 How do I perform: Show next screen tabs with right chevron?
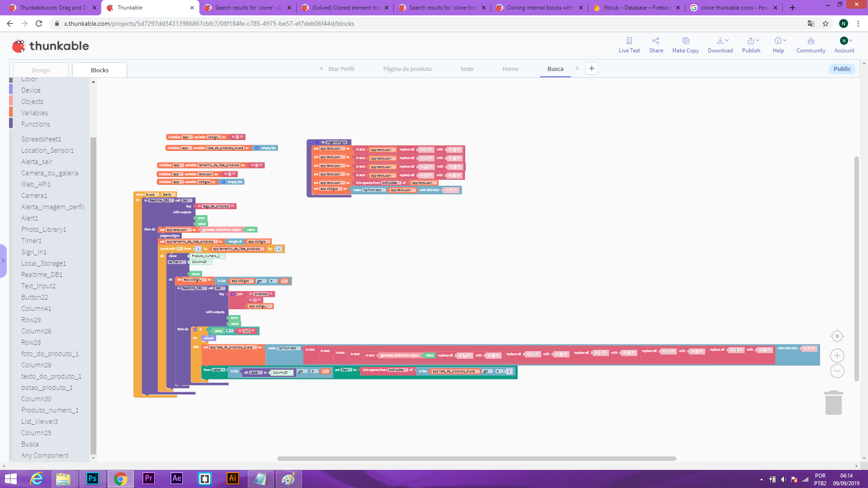tap(577, 68)
